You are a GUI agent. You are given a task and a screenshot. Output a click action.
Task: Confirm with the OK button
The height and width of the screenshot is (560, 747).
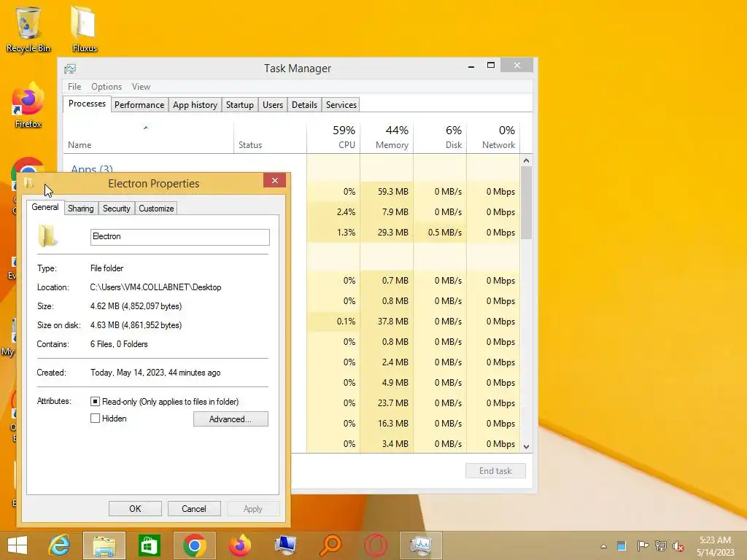[135, 508]
